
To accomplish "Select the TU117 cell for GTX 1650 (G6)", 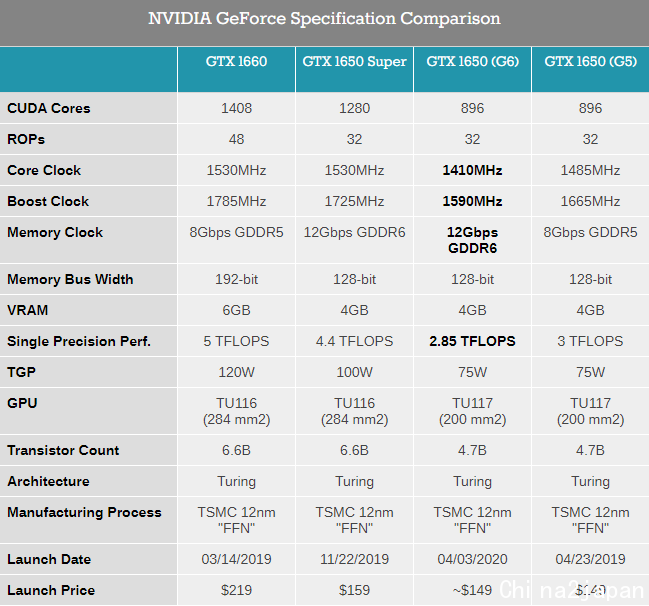I will point(472,411).
